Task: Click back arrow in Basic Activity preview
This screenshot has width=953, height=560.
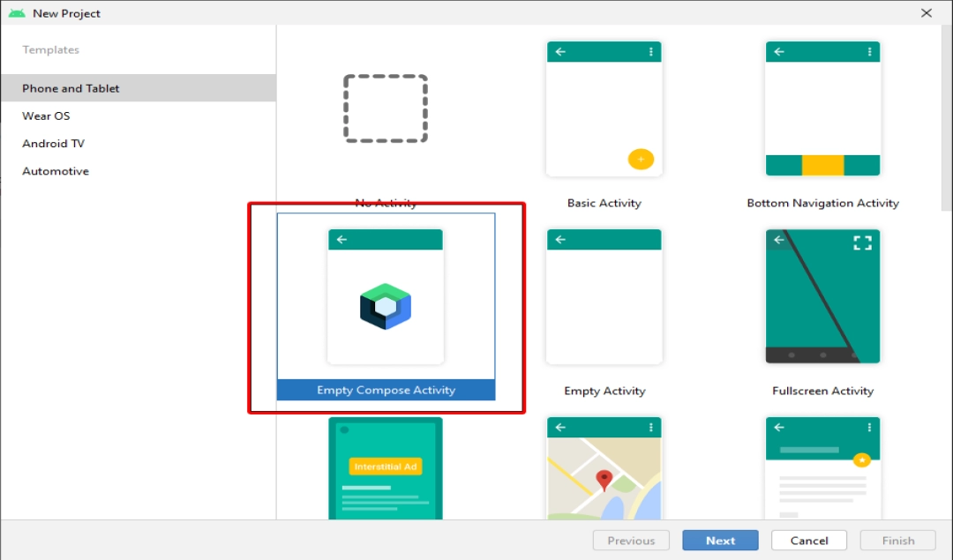Action: [560, 52]
